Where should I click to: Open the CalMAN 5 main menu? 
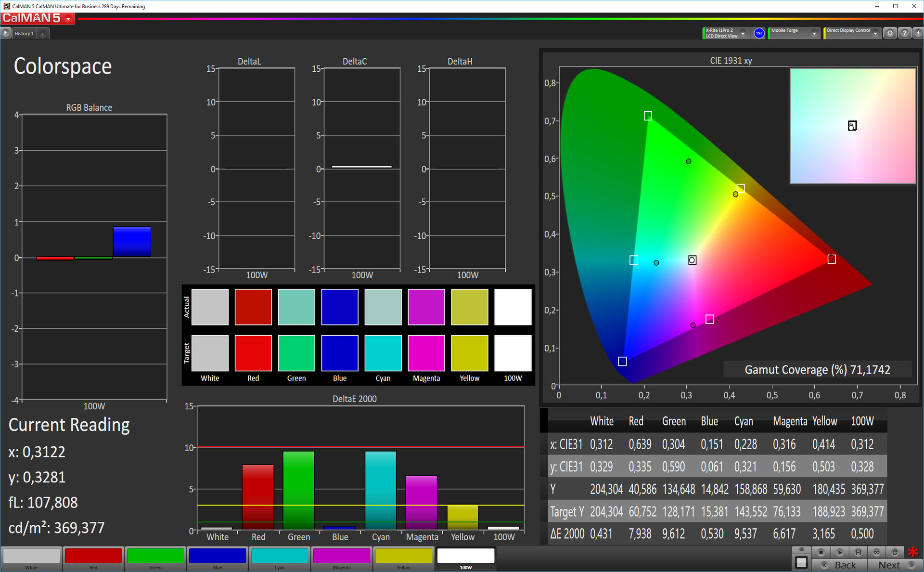[68, 19]
